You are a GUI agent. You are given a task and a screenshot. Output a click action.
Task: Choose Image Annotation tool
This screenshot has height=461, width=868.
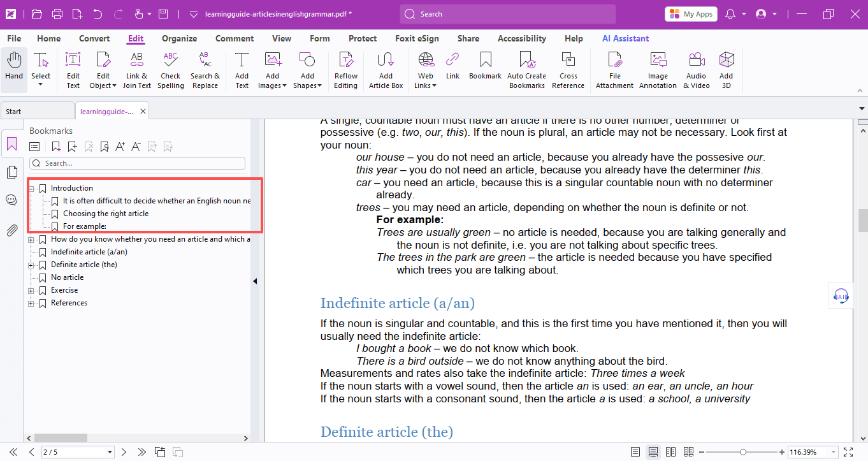tap(658, 70)
